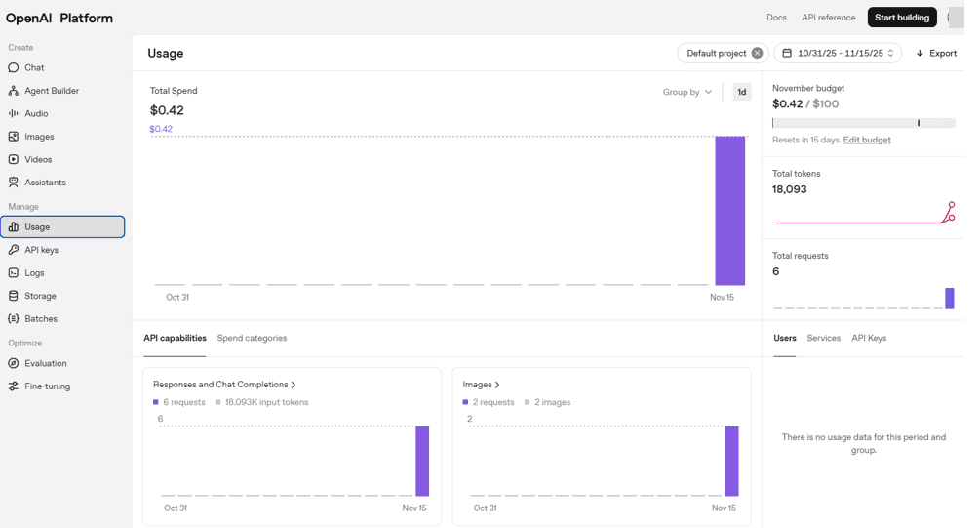
Task: Click the Agent Builder icon
Action: pyautogui.click(x=13, y=91)
